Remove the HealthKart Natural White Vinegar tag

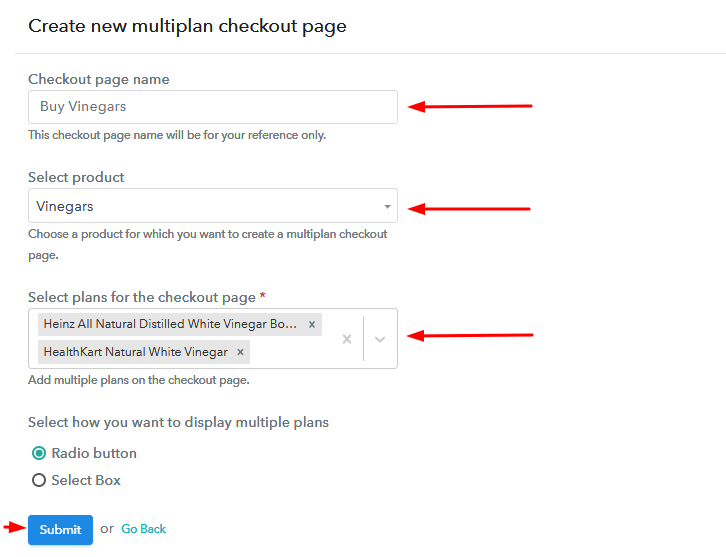click(x=240, y=352)
